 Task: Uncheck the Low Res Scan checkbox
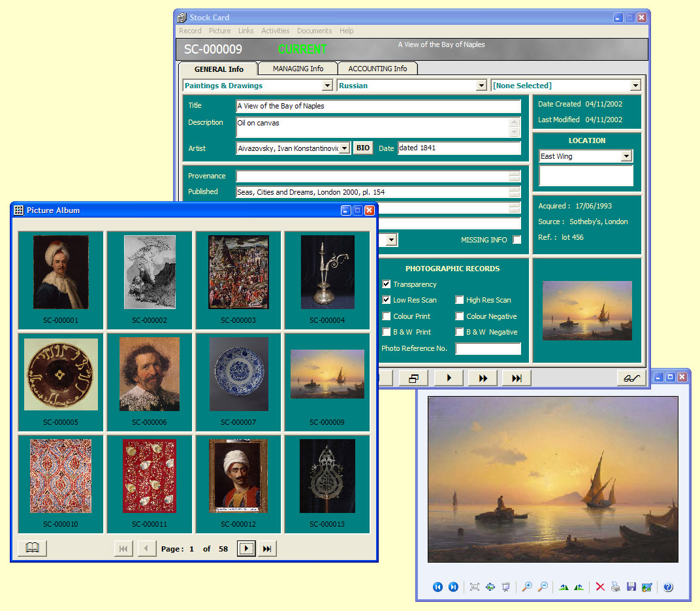click(x=386, y=300)
